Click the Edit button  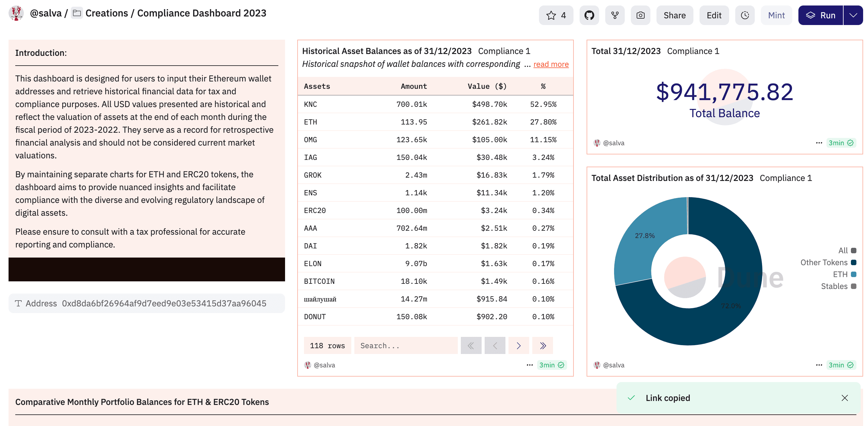[714, 15]
